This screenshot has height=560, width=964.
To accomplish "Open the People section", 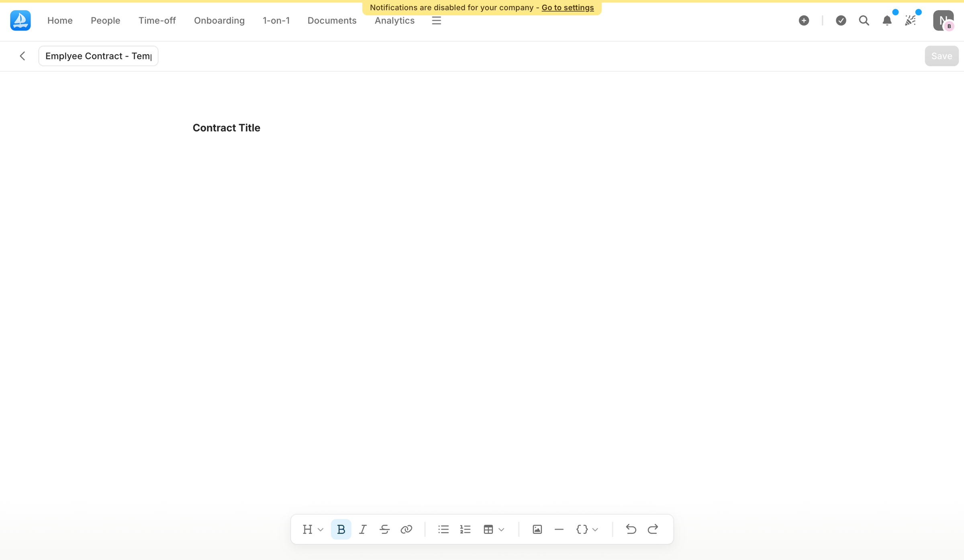I will (105, 20).
